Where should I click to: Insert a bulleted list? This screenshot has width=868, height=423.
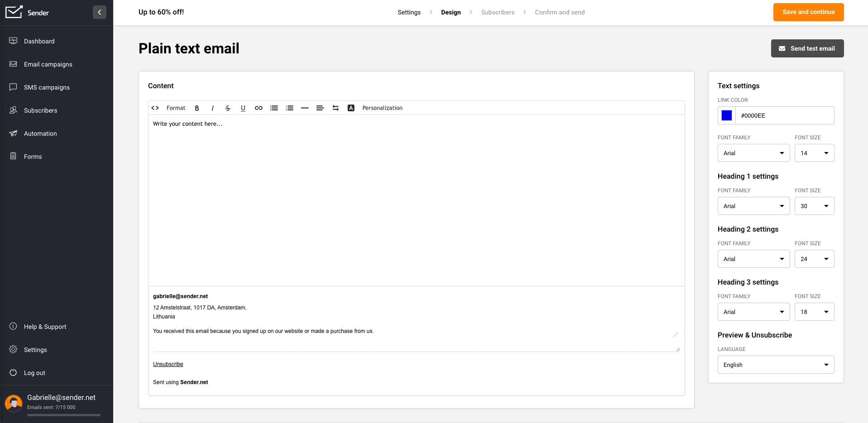(x=274, y=108)
